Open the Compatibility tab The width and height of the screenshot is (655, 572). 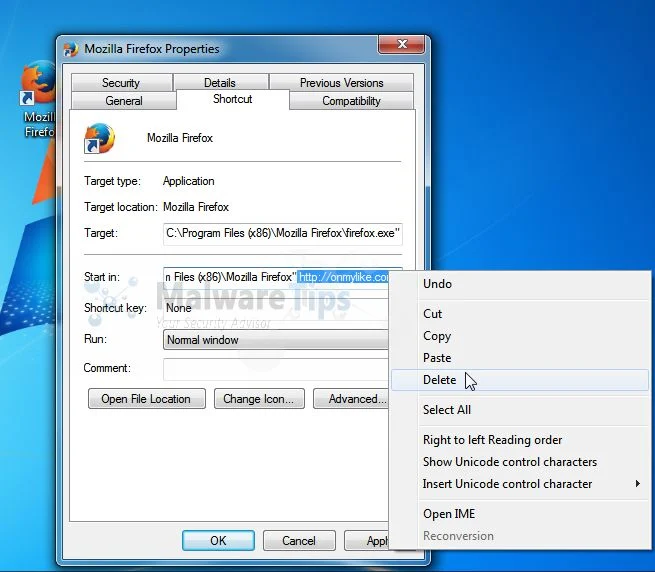point(351,101)
